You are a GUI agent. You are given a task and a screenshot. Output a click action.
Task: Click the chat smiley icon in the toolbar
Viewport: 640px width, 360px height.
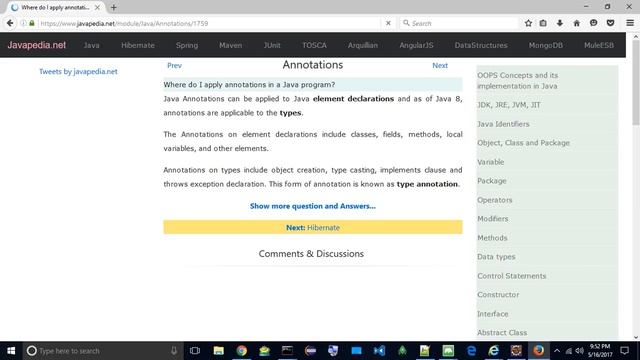pyautogui.click(x=593, y=23)
